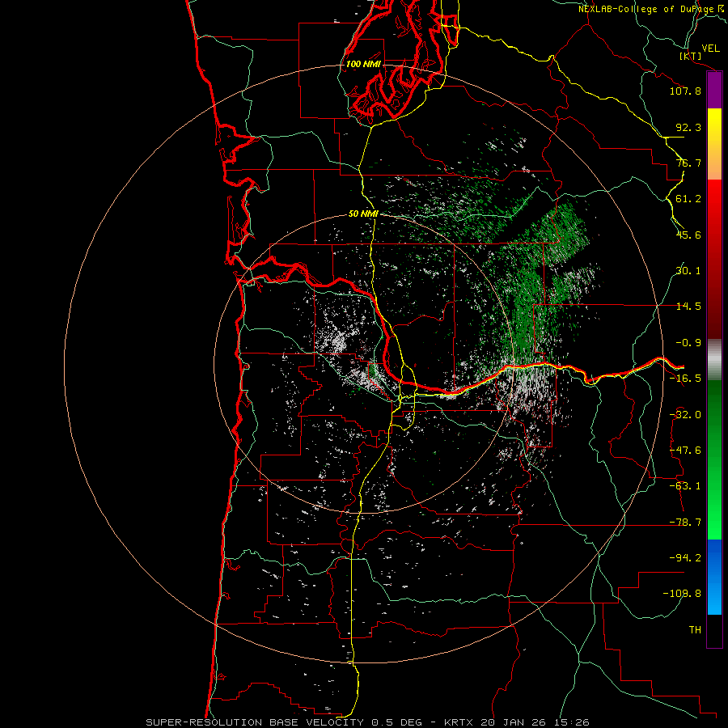Select the 30.1 value on velocity scale
Image resolution: width=728 pixels, height=728 pixels.
[x=688, y=271]
